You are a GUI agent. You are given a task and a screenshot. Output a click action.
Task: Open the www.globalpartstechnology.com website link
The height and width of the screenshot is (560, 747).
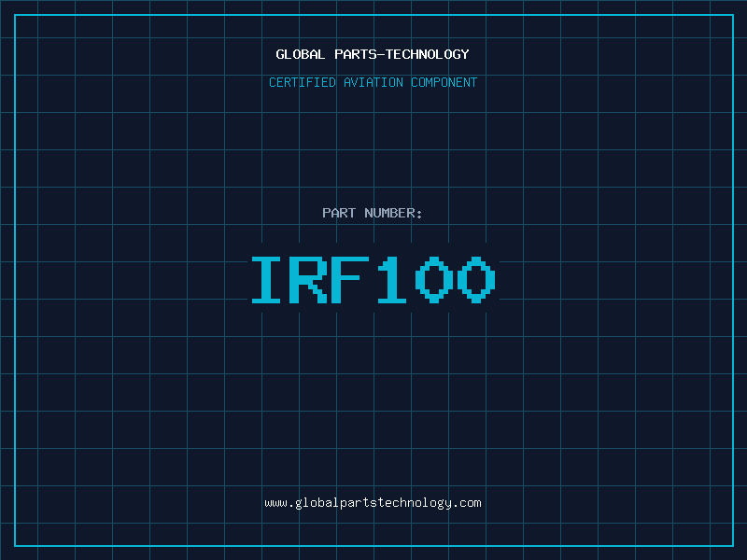pos(373,503)
